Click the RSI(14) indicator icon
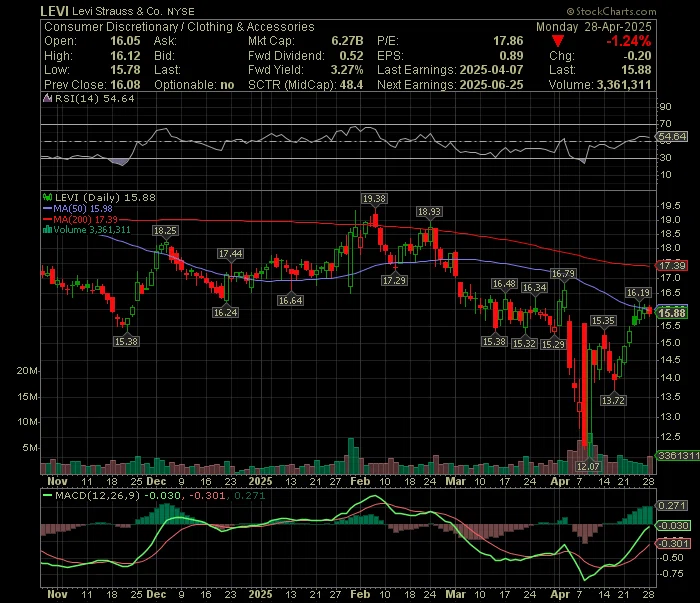This screenshot has height=603, width=700. [47, 98]
